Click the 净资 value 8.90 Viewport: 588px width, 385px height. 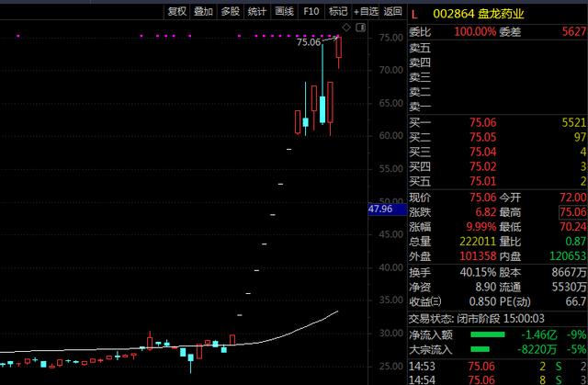coord(486,288)
